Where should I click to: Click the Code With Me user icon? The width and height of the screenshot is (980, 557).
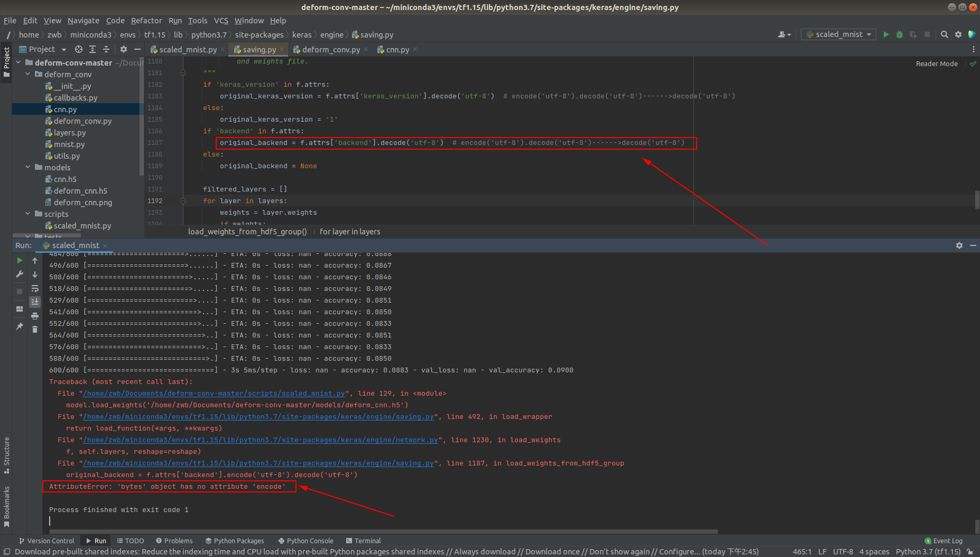(784, 34)
